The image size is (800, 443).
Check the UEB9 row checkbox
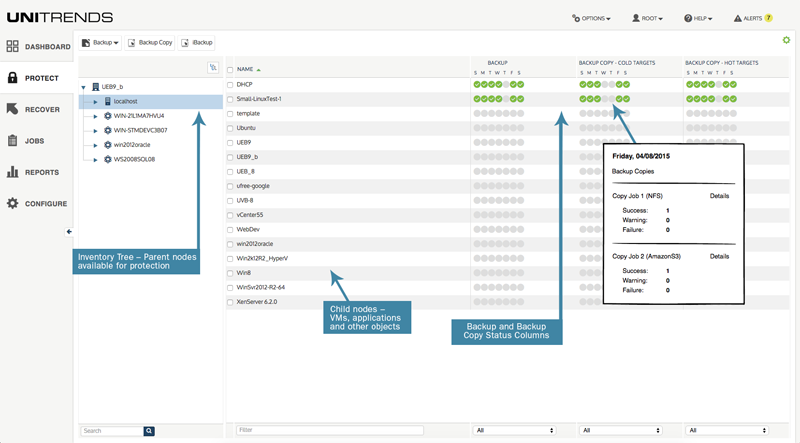(230, 143)
